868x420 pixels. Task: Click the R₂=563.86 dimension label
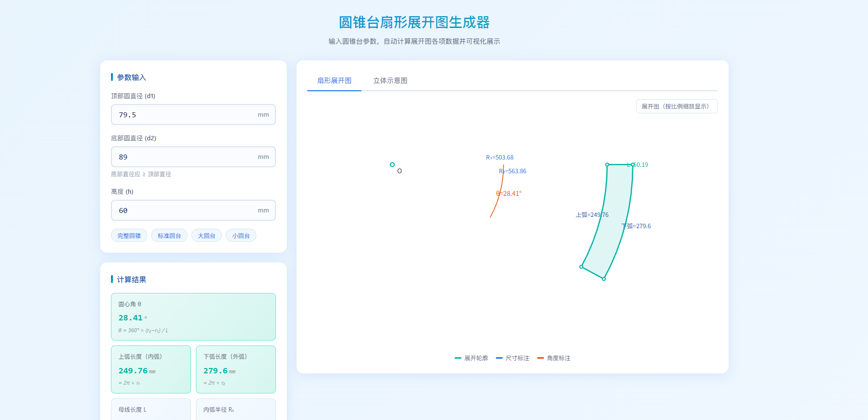click(513, 171)
